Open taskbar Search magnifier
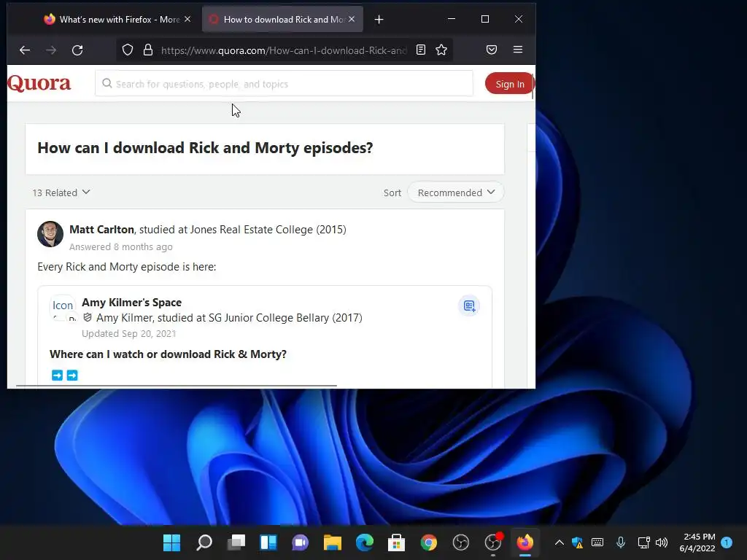Viewport: 747px width, 560px height. 204,542
